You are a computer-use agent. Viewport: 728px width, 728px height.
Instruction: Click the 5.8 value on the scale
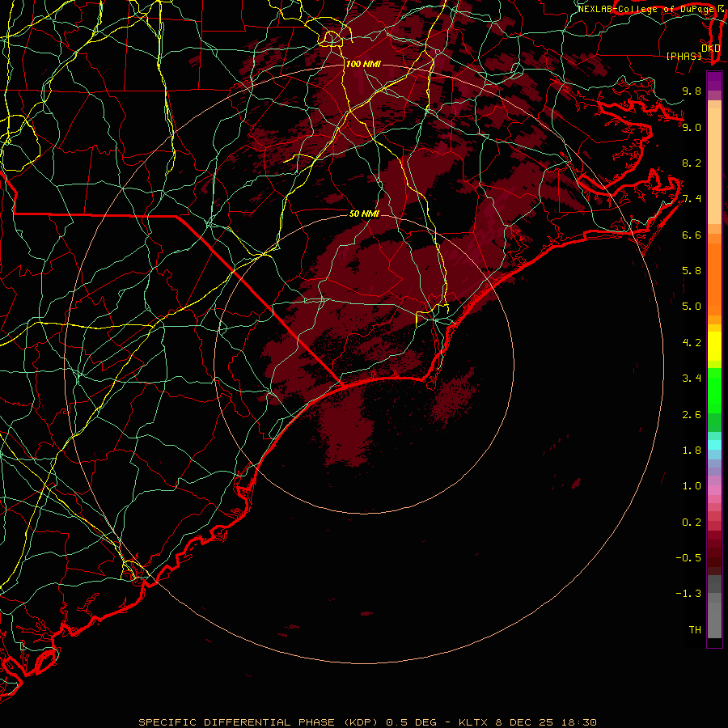[x=692, y=271]
